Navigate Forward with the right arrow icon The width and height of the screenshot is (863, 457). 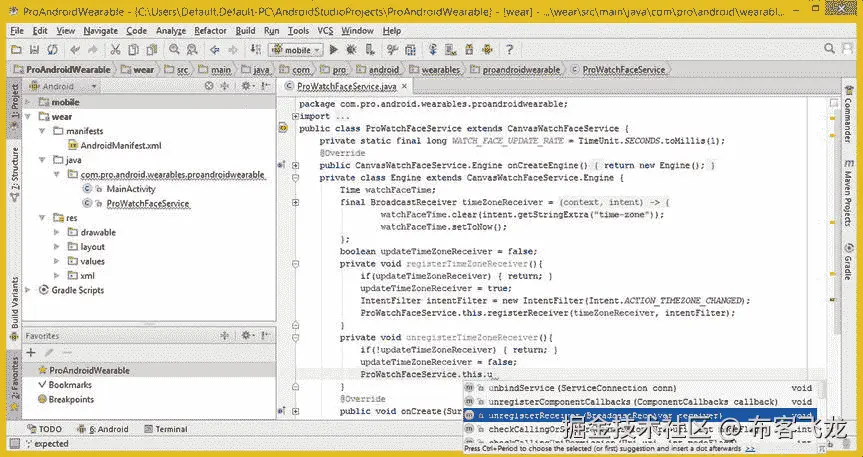click(233, 50)
